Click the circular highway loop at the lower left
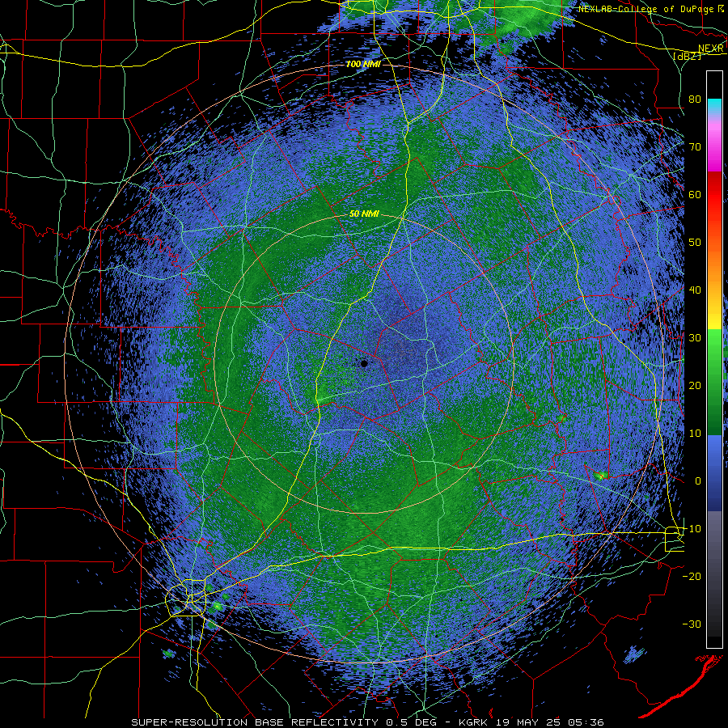The height and width of the screenshot is (728, 728). tap(187, 599)
